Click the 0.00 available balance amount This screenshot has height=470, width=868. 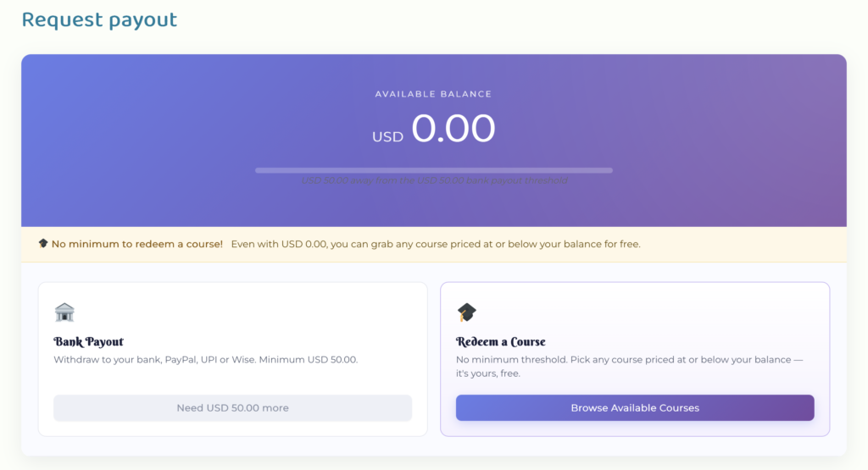(453, 128)
